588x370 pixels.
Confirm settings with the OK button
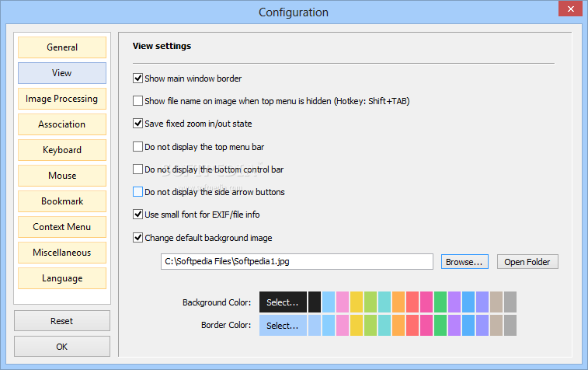(x=62, y=347)
